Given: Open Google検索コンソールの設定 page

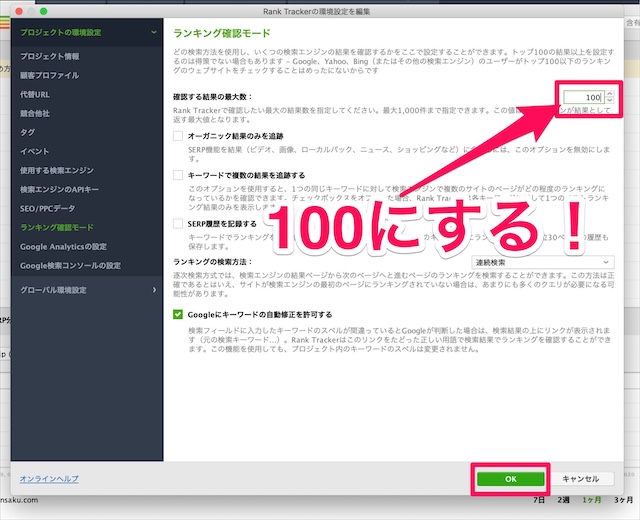Looking at the screenshot, I should pos(70,266).
